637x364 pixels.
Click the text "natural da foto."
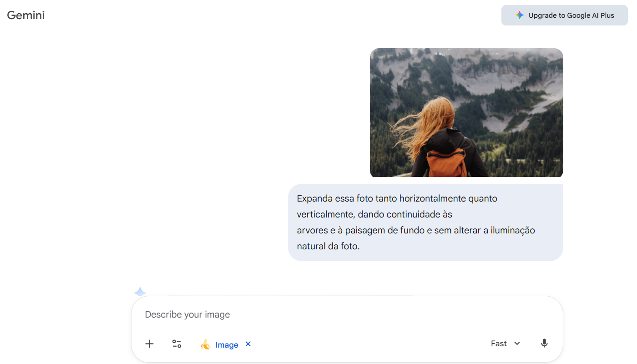pyautogui.click(x=328, y=246)
